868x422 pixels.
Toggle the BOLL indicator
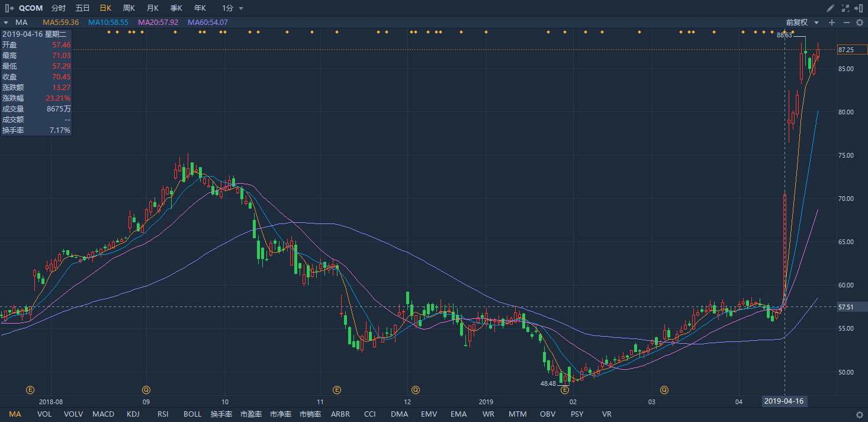192,414
